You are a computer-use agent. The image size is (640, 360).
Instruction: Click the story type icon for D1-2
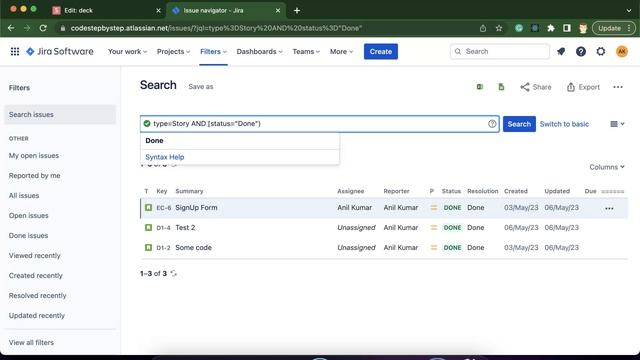point(148,247)
